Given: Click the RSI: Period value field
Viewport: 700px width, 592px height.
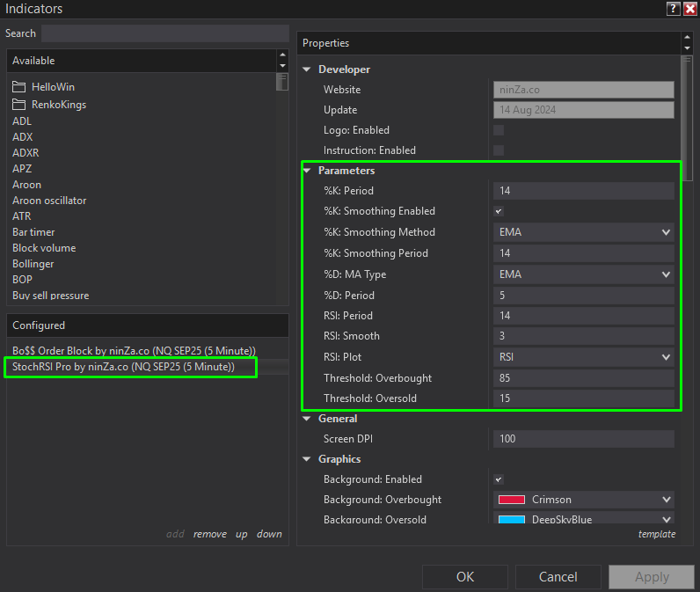Looking at the screenshot, I should click(584, 316).
